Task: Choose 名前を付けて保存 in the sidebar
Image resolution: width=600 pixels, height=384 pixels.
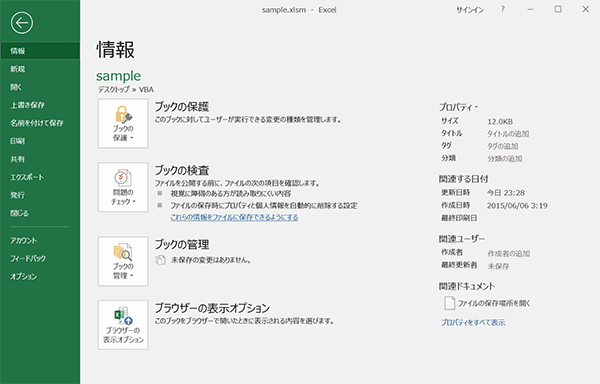Action: coord(40,123)
